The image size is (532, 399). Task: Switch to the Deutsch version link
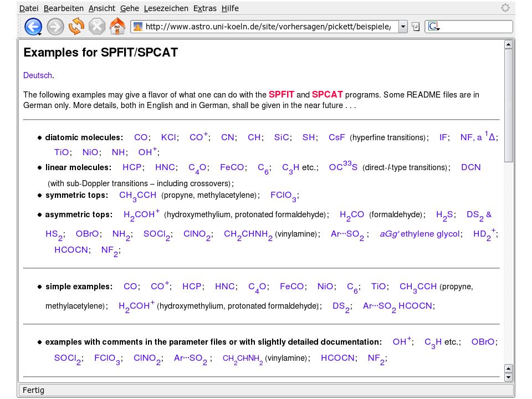click(38, 75)
